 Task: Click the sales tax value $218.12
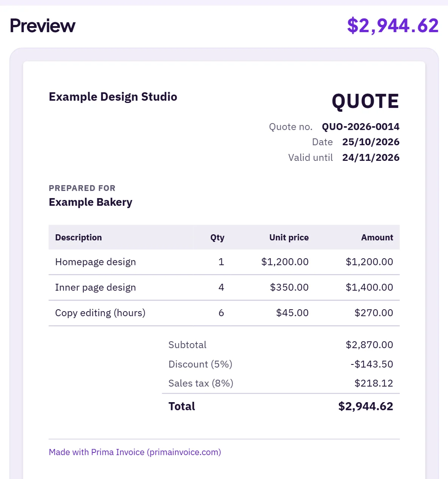tap(374, 383)
